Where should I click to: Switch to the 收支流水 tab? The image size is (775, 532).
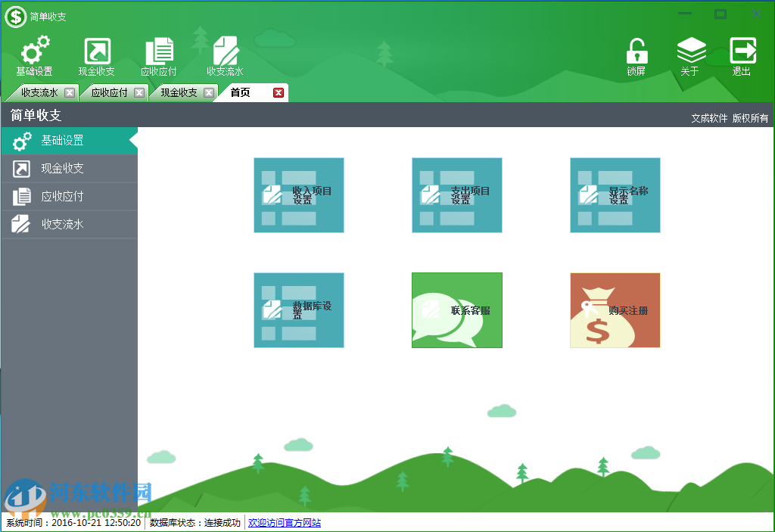tap(39, 92)
